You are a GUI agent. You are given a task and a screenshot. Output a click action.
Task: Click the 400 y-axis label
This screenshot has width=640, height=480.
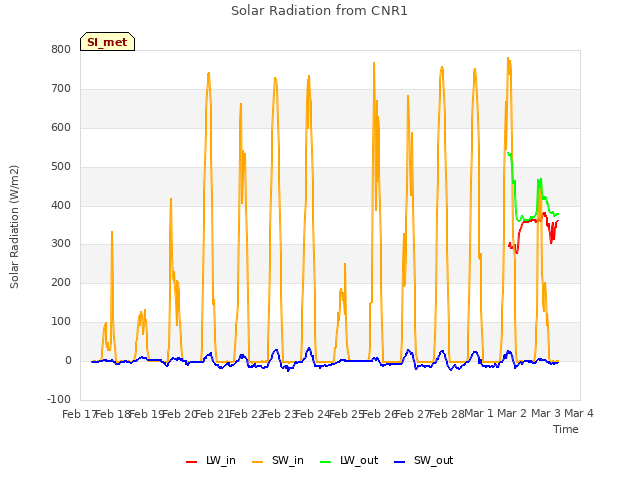click(61, 205)
